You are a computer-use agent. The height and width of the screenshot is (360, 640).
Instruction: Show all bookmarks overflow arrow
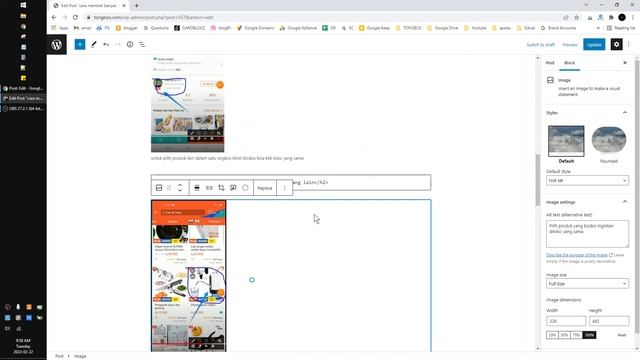pyautogui.click(x=598, y=28)
